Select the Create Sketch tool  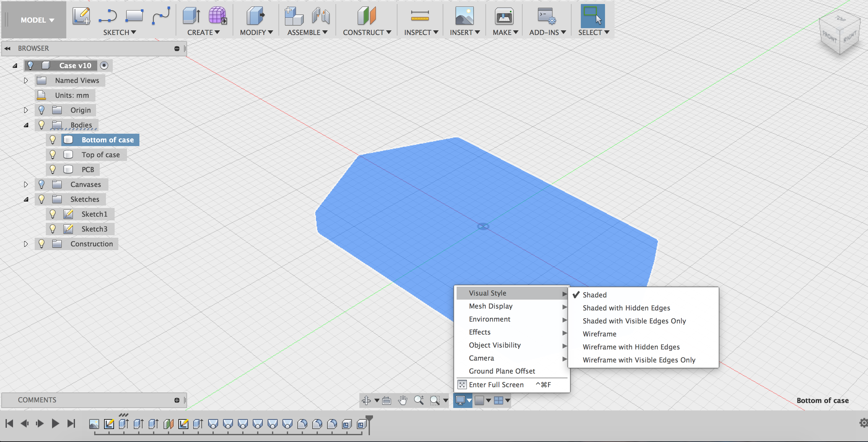(81, 16)
